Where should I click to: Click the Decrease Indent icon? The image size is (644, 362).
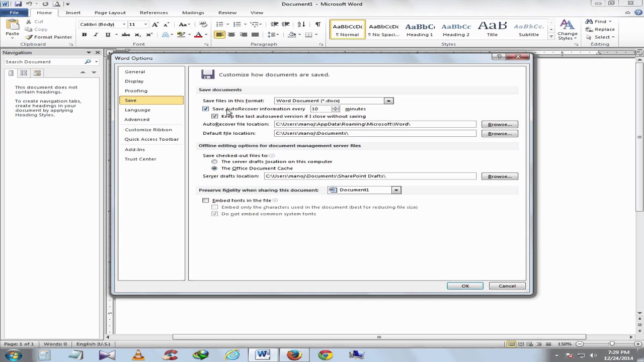[x=274, y=24]
